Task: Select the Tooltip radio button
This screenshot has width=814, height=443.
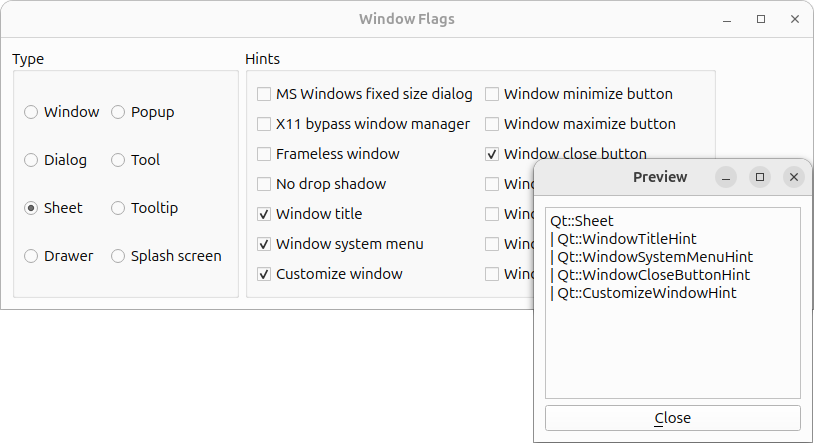Action: coord(119,208)
